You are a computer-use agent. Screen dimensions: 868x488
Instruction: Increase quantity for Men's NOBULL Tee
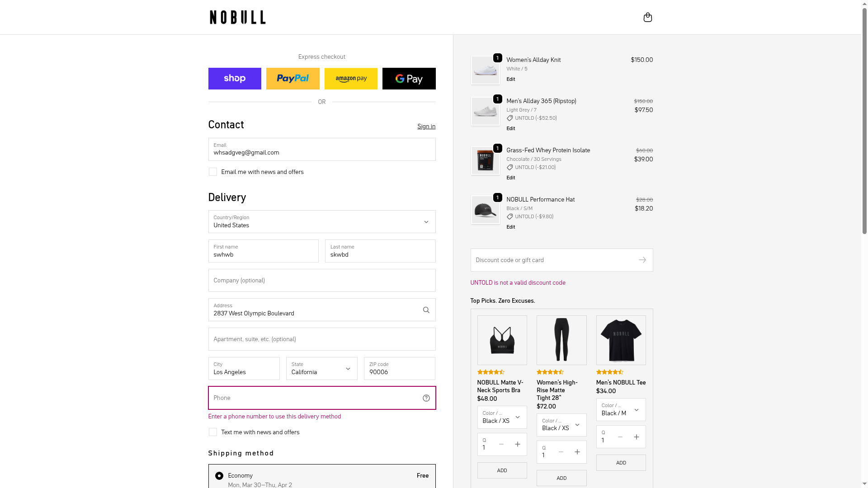tap(636, 437)
